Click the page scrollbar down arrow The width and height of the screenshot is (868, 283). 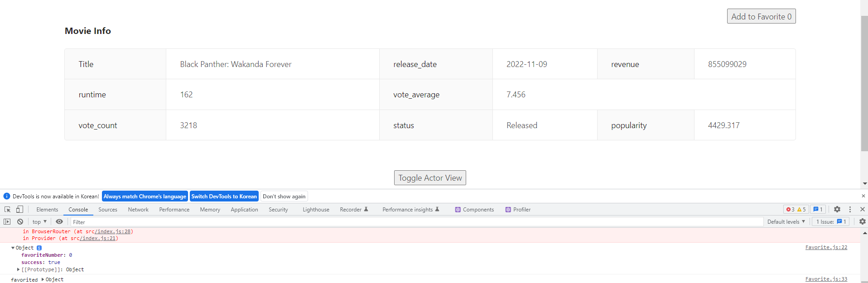(x=864, y=184)
